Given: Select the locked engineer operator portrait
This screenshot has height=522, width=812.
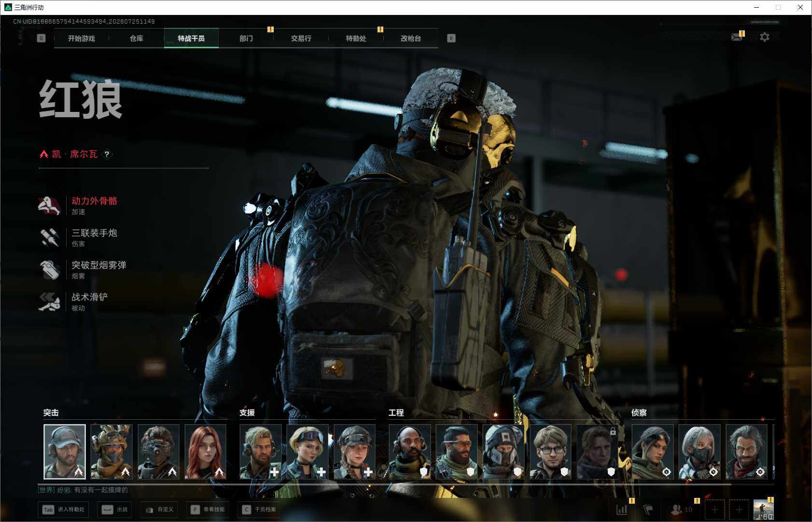Looking at the screenshot, I should point(597,452).
